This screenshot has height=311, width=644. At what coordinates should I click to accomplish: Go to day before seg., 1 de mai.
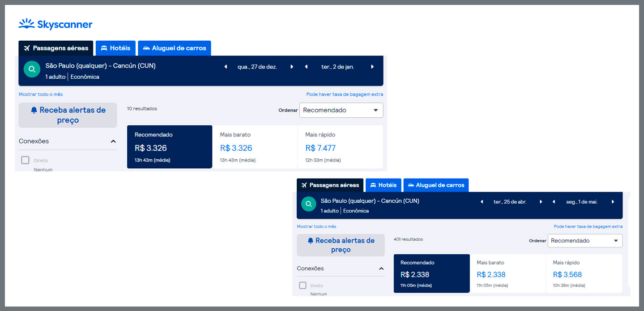[x=554, y=202]
